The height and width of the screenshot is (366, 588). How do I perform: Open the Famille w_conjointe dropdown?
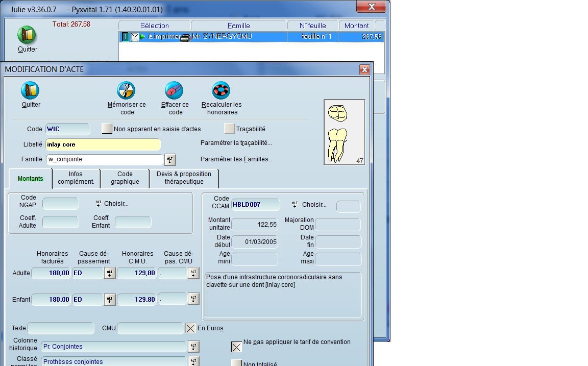click(x=170, y=160)
